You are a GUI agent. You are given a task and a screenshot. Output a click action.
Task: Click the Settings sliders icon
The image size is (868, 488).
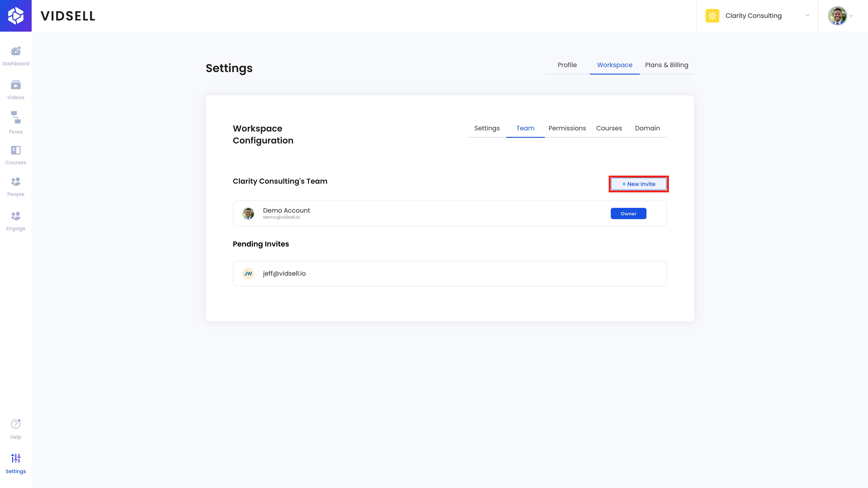[x=16, y=458]
